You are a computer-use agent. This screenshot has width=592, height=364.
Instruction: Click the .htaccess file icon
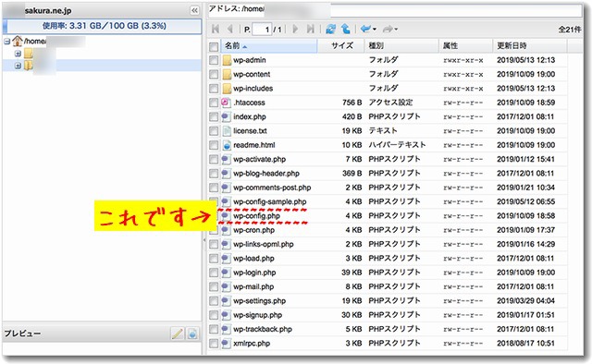(x=226, y=103)
